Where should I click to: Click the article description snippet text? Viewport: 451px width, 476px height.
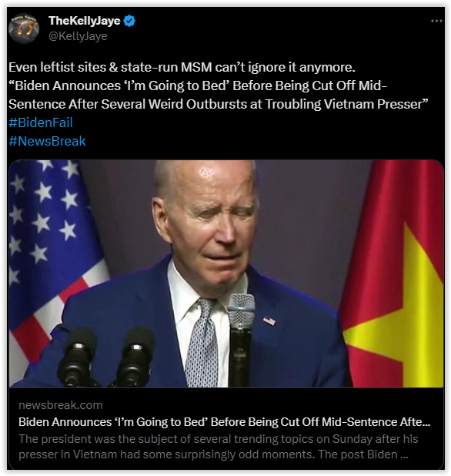219,447
